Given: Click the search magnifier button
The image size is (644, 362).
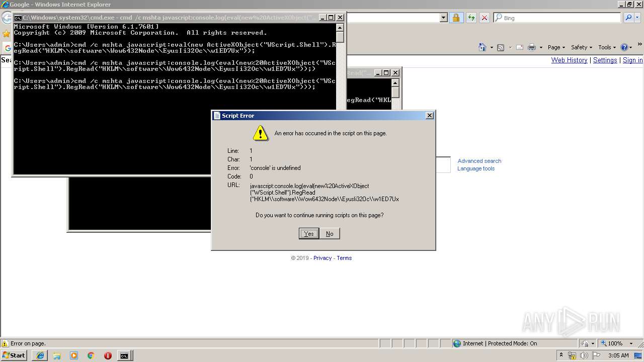Looking at the screenshot, I should [x=628, y=18].
